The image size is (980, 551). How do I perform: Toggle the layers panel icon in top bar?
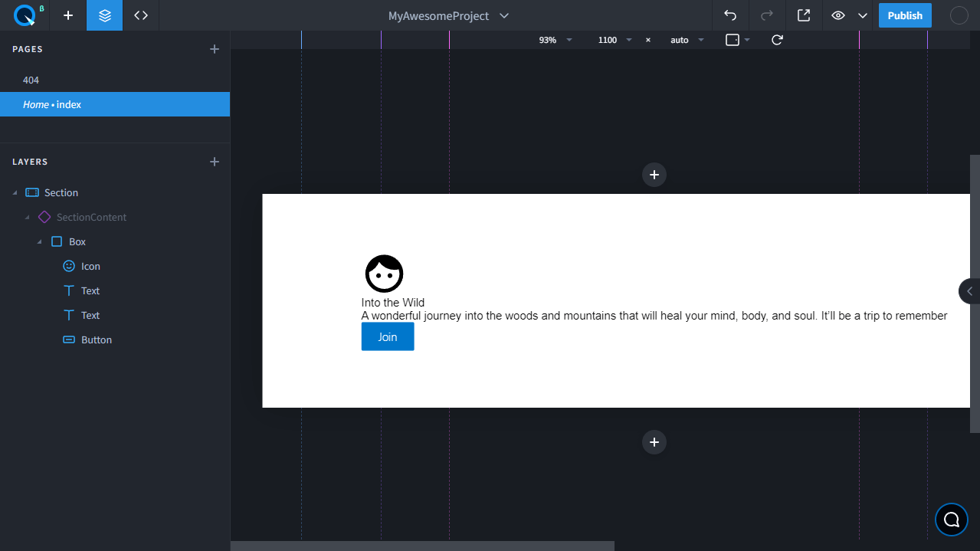click(105, 15)
